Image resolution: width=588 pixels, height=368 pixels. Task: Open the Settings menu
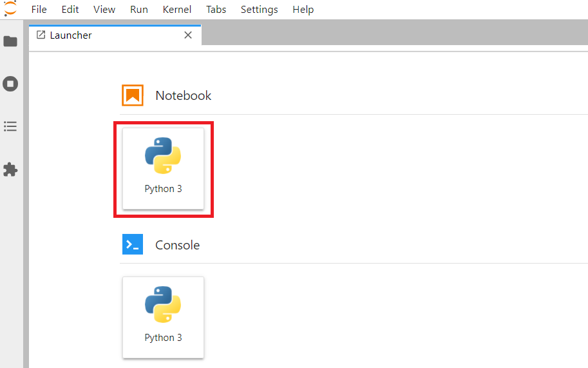click(260, 10)
